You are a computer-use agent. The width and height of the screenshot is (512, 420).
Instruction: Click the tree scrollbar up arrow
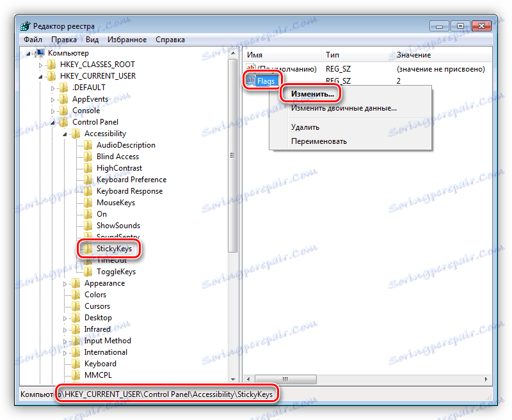(233, 53)
